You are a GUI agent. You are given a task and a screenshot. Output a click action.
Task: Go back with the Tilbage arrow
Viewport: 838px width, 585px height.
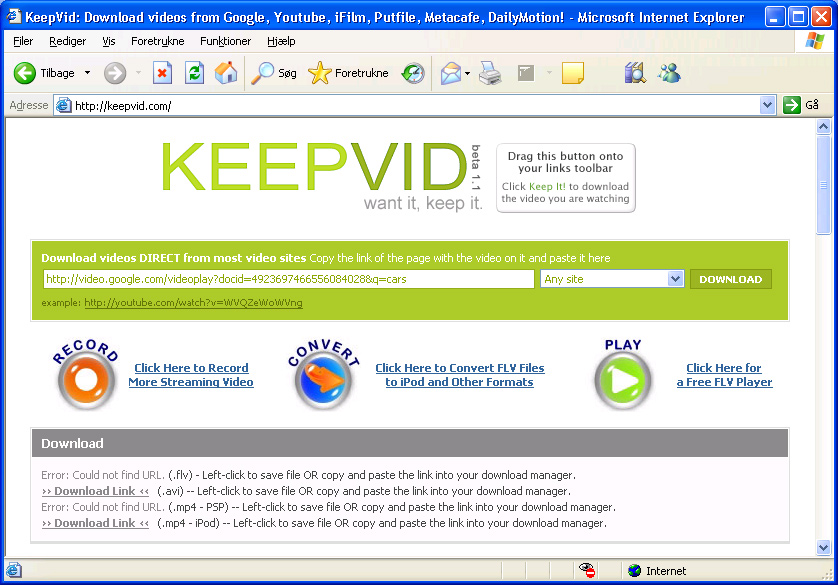coord(44,73)
